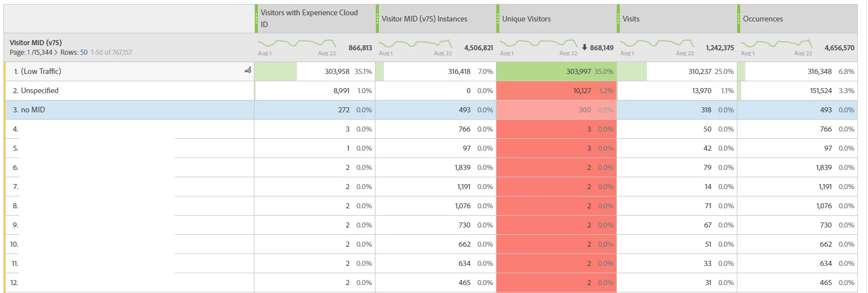Screen dimensions: 868x293
Task: Select Visitor MID (v75) Instances column header
Action: pos(436,19)
